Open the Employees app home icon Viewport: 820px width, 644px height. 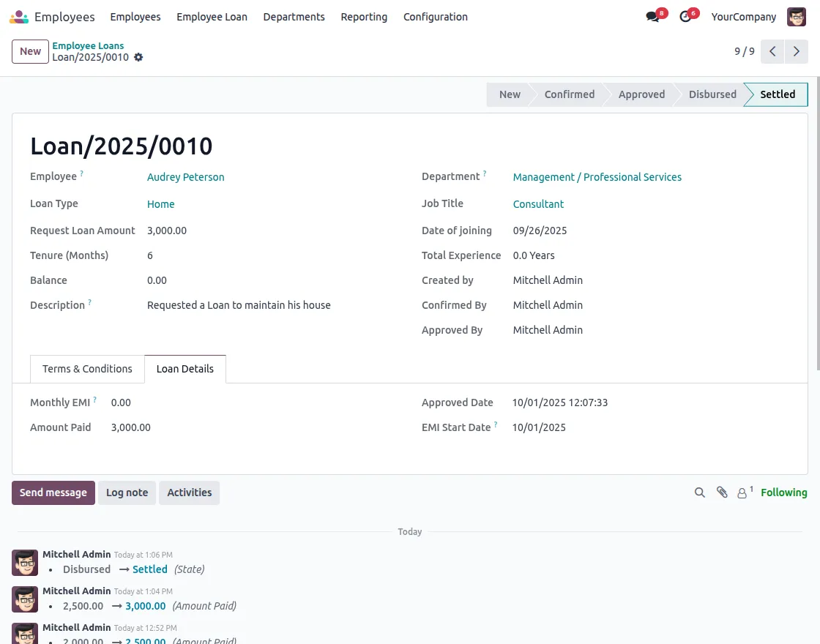pos(20,17)
